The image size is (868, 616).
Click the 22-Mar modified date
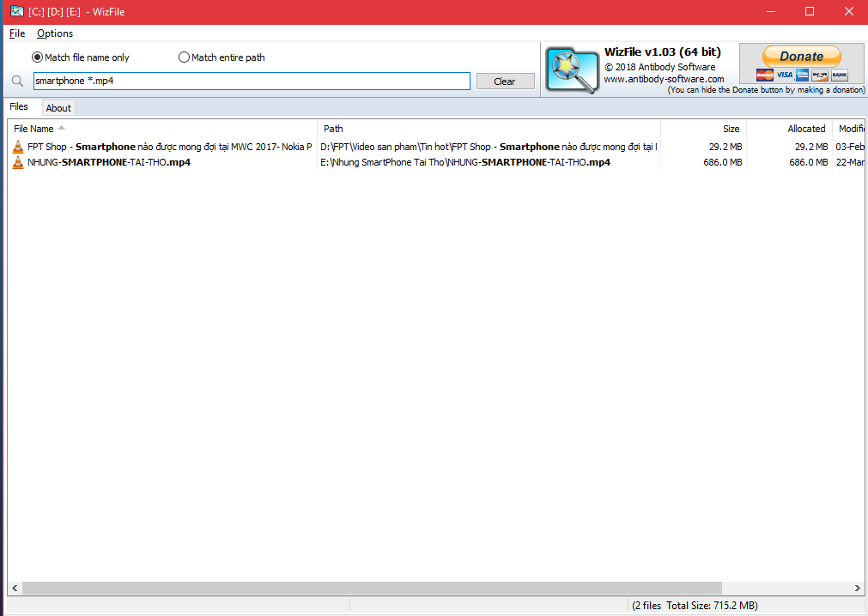point(850,162)
